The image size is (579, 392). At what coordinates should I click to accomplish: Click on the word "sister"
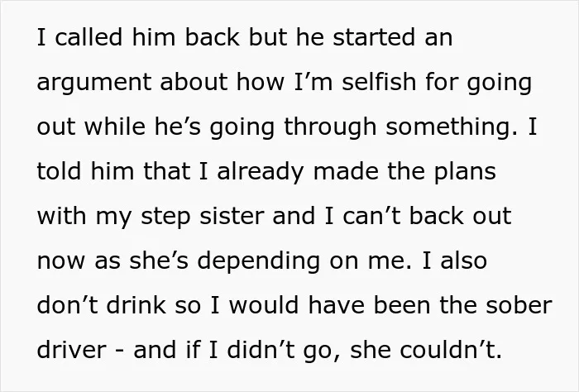(x=232, y=216)
